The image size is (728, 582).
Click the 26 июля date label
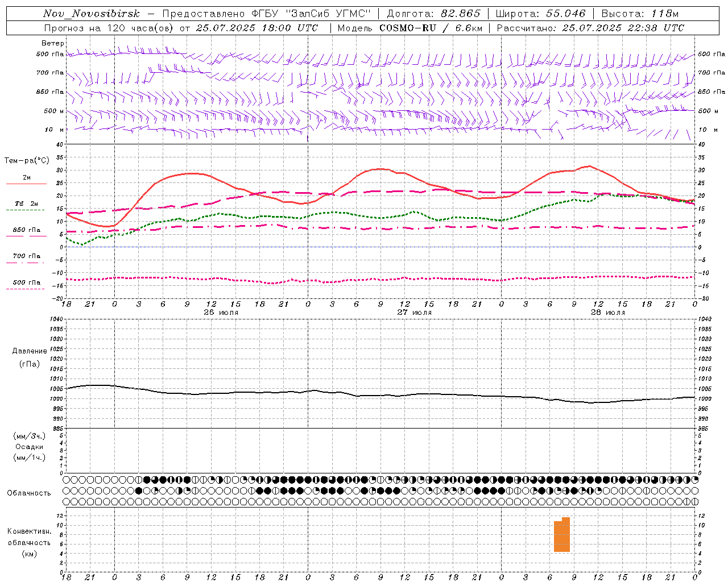pos(221,313)
